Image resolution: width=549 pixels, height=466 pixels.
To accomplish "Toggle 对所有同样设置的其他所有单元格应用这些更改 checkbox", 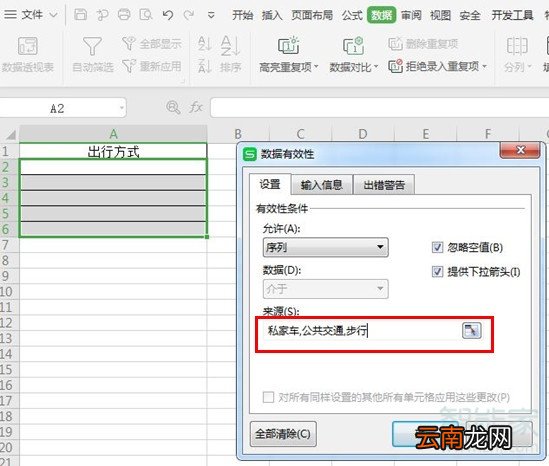I will coord(268,397).
